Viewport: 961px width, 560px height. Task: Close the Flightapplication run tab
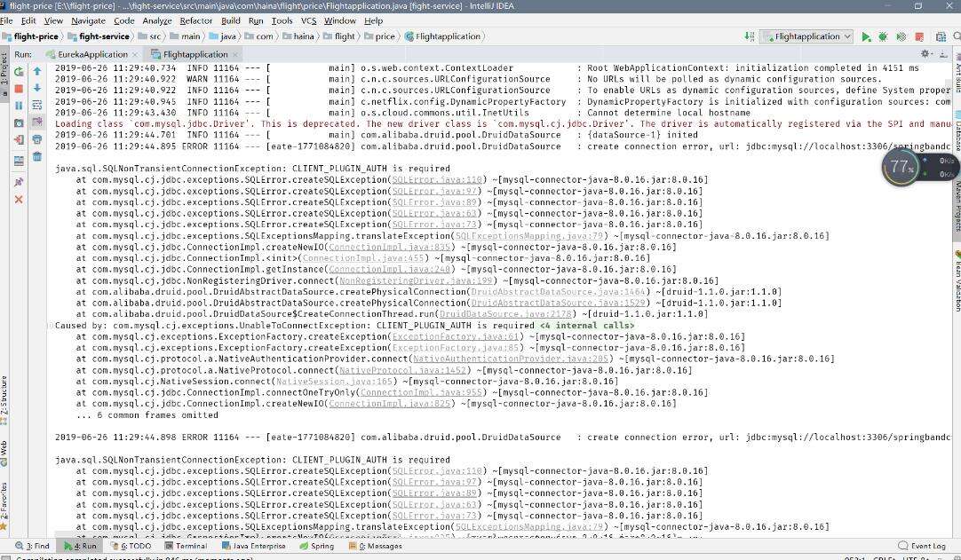tap(234, 54)
